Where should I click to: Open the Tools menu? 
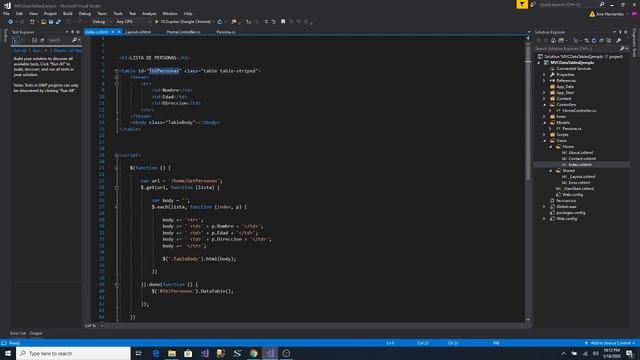coord(118,13)
